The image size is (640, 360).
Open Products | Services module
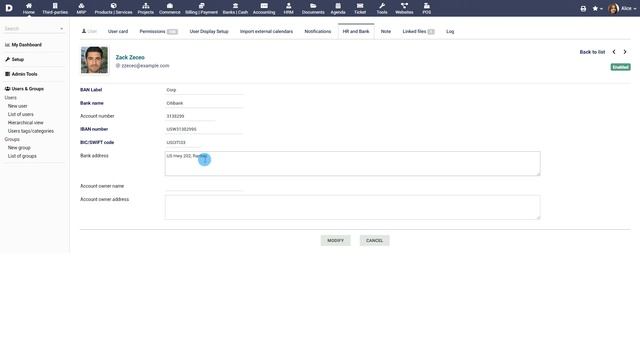click(113, 8)
